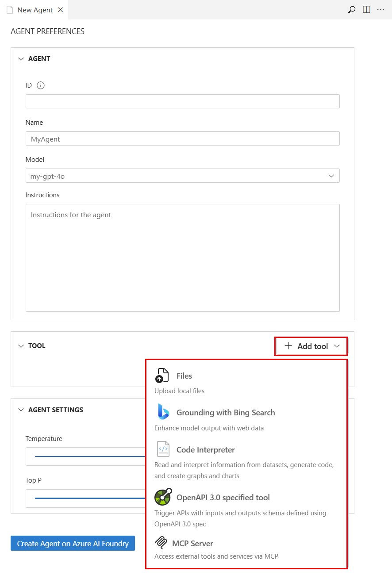Click 'Access external tools and services via MCP'

(216, 556)
